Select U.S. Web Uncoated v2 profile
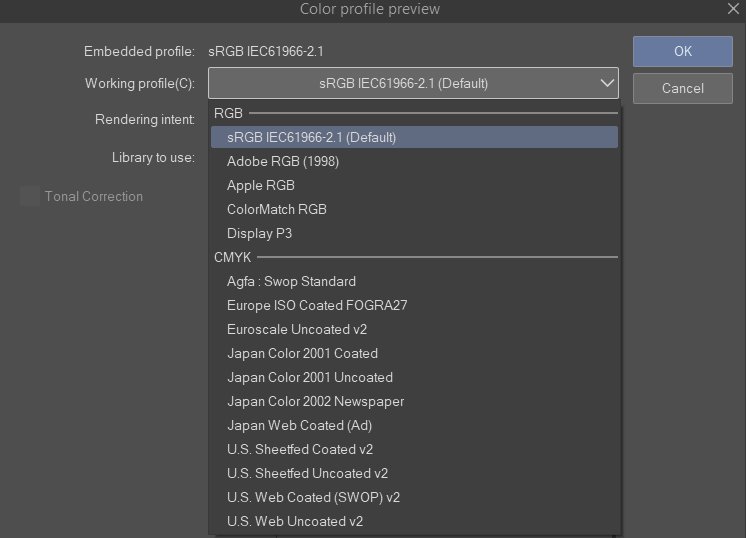The height and width of the screenshot is (538, 746). click(414, 521)
